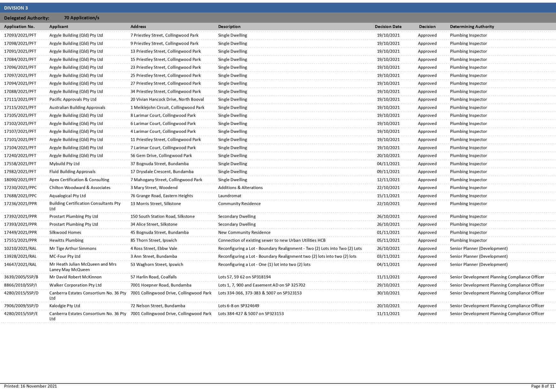This screenshot has height=392, width=556.
Task: Click address '7 Larimar Court, Collingwood Park'
Action: (x=163, y=148)
